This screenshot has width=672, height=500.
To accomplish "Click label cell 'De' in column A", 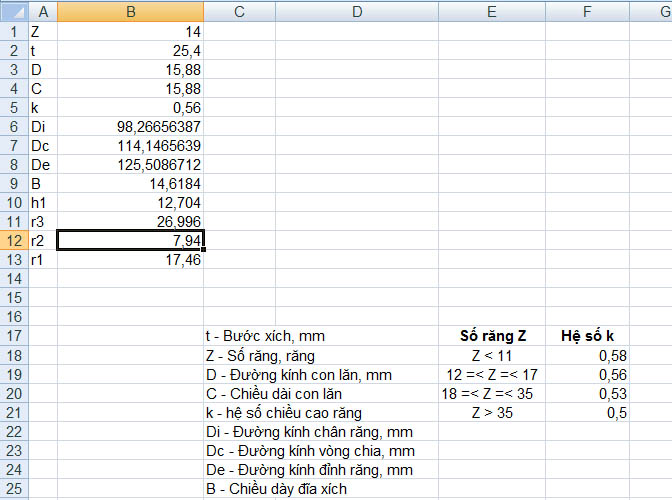I will pyautogui.click(x=43, y=165).
